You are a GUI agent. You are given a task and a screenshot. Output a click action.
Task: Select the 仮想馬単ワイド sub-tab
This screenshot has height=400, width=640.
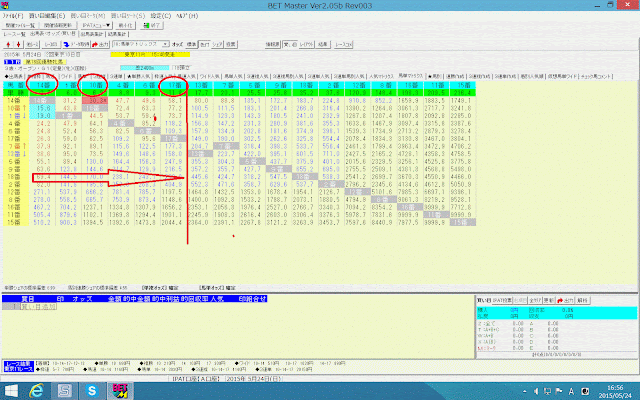pyautogui.click(x=562, y=76)
